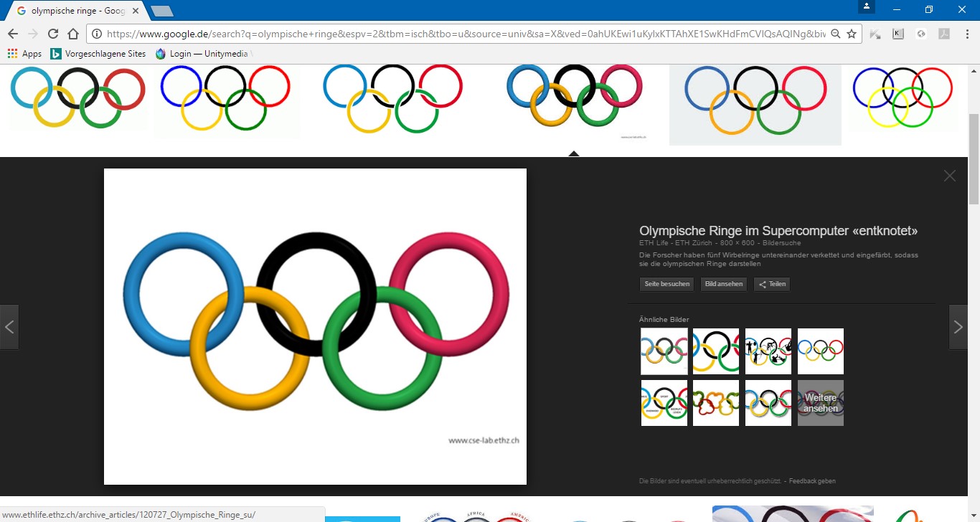Viewport: 980px width, 522px height.
Task: Click the K virtual keyboard extension icon
Action: [x=898, y=34]
